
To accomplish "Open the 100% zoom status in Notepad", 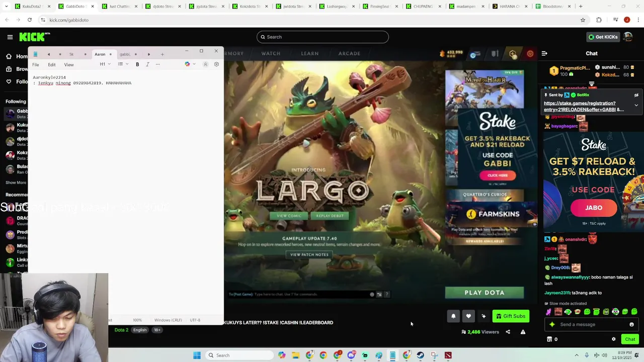I will 137,320.
